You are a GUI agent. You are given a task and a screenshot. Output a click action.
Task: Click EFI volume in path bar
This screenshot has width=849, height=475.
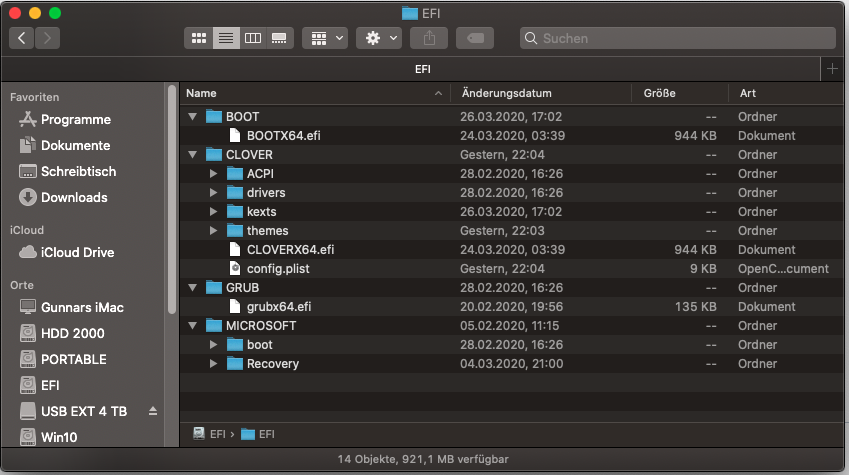coord(210,434)
